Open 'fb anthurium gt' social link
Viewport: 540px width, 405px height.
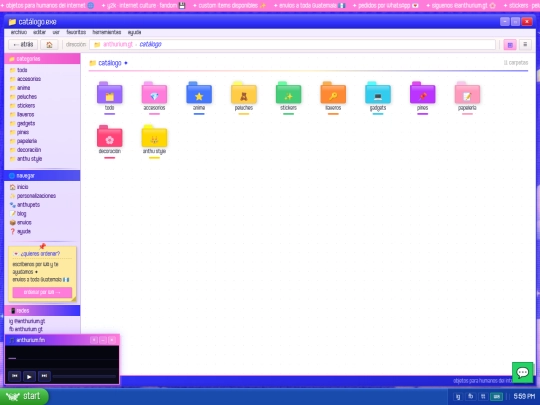pos(26,329)
